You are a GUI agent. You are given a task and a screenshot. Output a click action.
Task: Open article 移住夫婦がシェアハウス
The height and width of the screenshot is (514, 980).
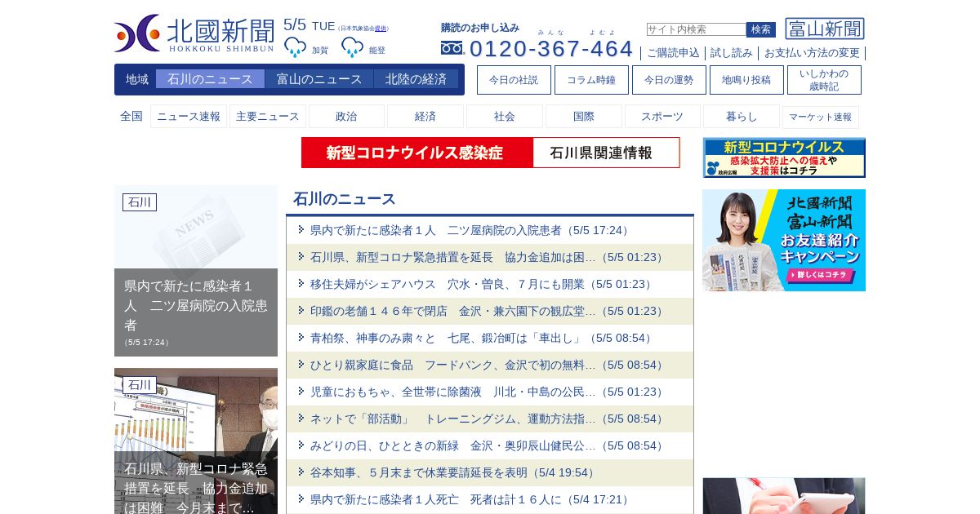[483, 284]
